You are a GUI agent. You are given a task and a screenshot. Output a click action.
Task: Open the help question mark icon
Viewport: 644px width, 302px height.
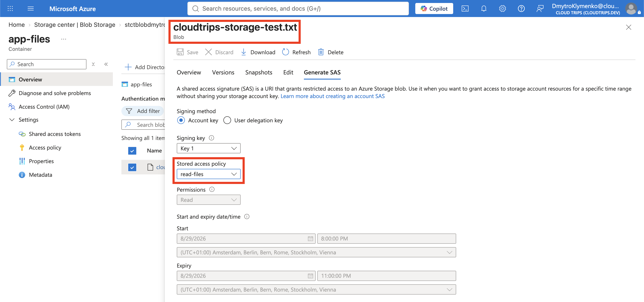click(x=521, y=9)
